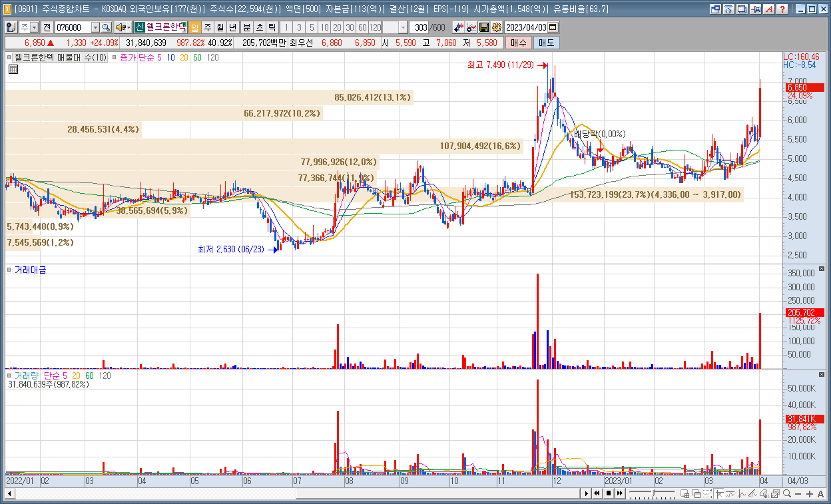
Task: Open the help question mark icon
Action: tap(782, 9)
